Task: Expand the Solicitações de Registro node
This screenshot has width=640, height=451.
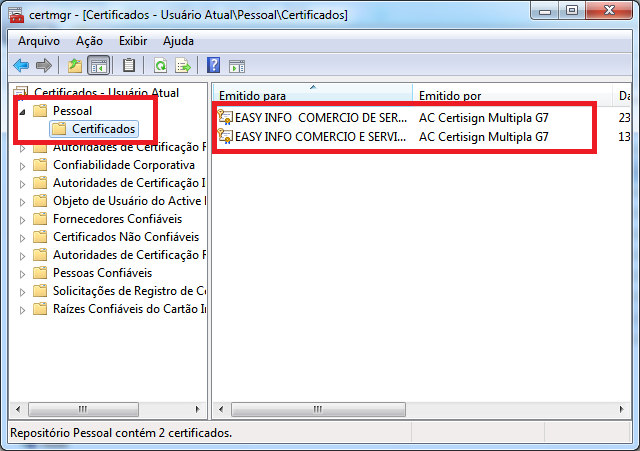Action: coord(22,291)
